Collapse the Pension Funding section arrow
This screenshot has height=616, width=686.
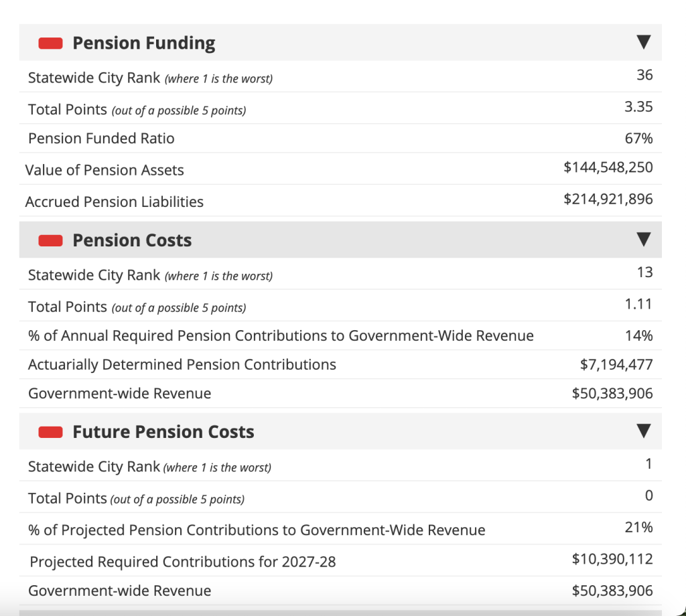tap(643, 43)
